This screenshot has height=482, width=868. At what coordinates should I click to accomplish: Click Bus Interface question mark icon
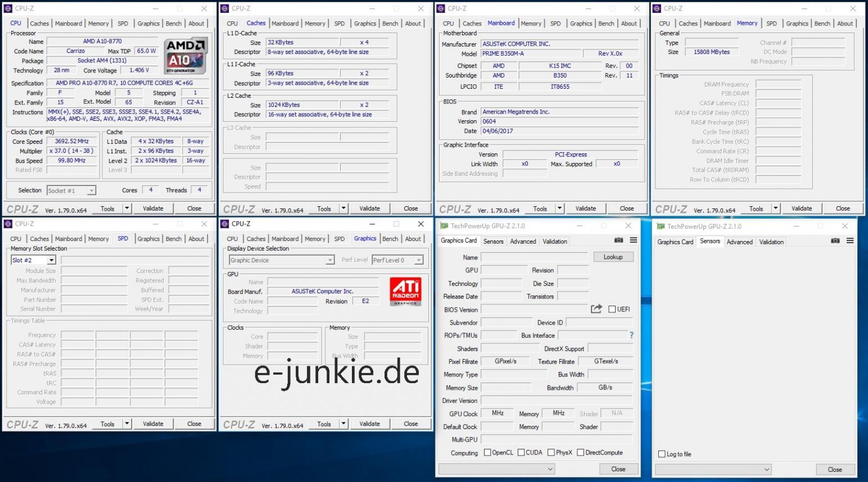[631, 335]
